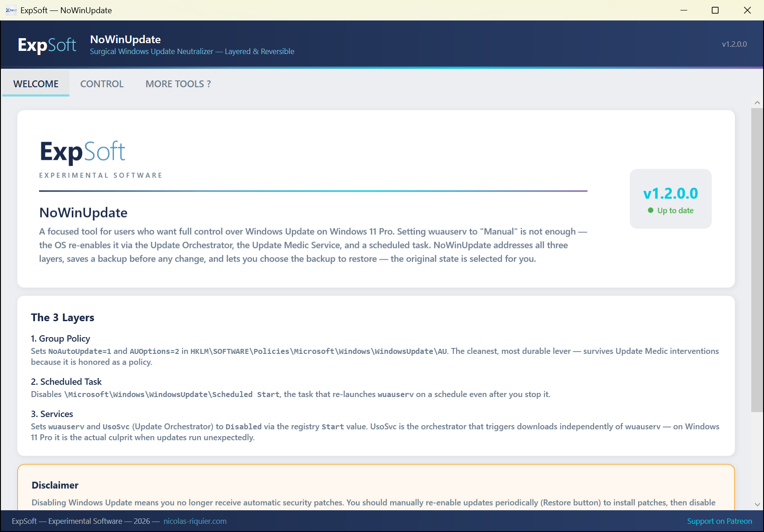The width and height of the screenshot is (764, 532).
Task: Click the scrollbar up arrow
Action: click(757, 103)
